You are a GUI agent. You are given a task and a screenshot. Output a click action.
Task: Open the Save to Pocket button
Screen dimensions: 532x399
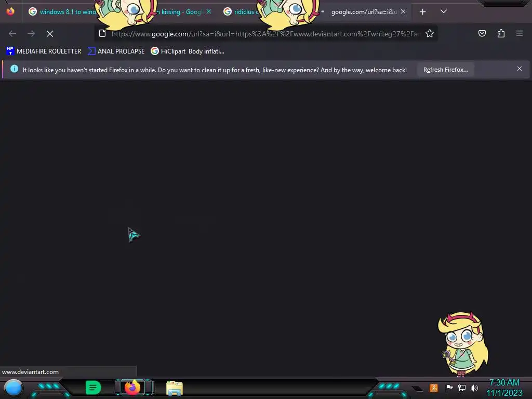point(482,33)
